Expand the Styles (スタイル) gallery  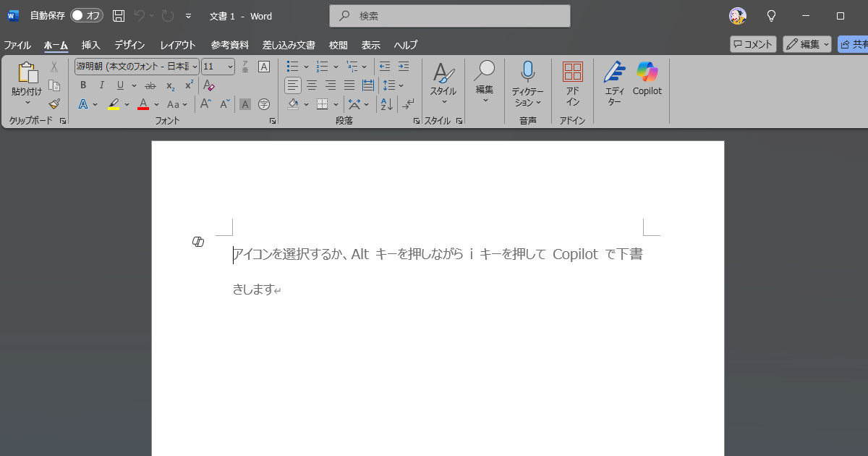click(x=443, y=84)
